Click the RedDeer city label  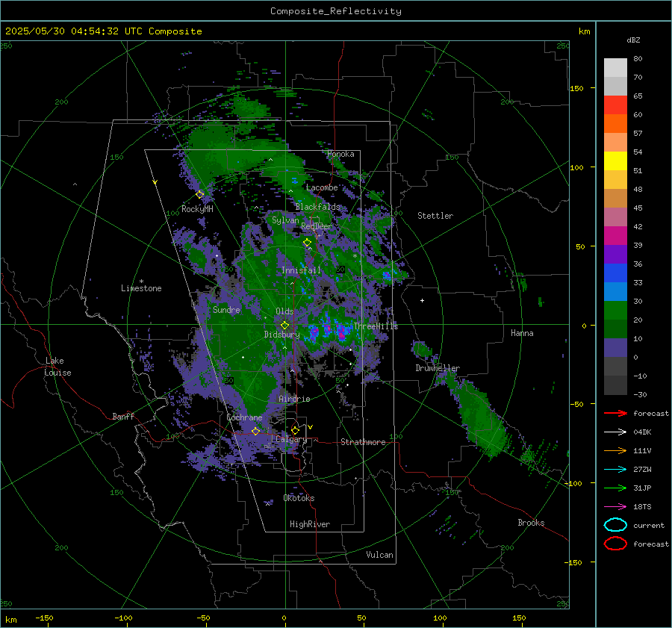[317, 226]
